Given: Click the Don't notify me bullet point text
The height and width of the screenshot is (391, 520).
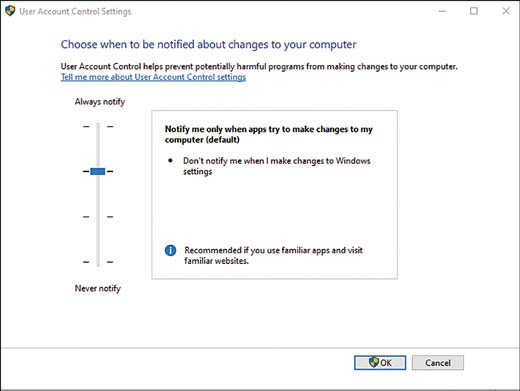Looking at the screenshot, I should (x=277, y=166).
